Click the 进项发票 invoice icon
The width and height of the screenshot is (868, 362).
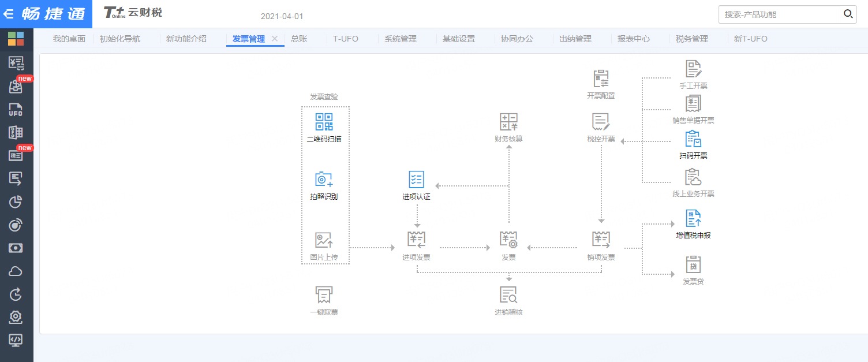coord(416,240)
